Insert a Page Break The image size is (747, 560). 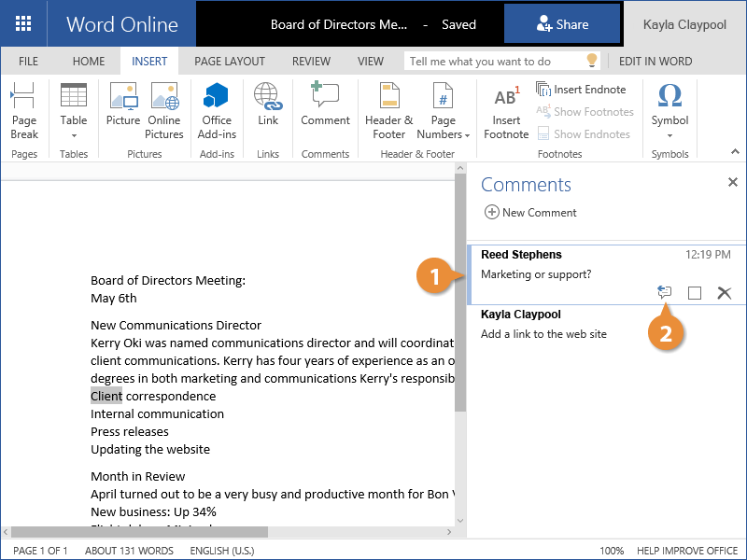[x=24, y=110]
